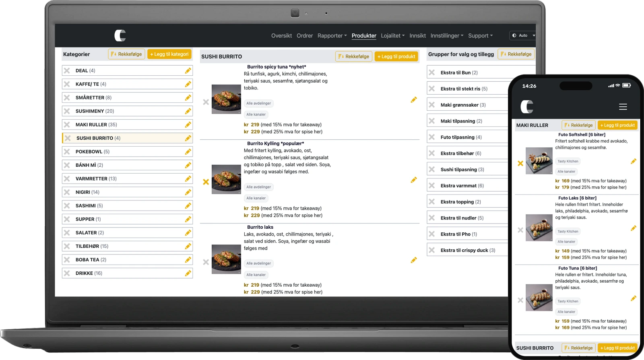Image resolution: width=644 pixels, height=360 pixels.
Task: Open Innsikt nav item
Action: [417, 36]
